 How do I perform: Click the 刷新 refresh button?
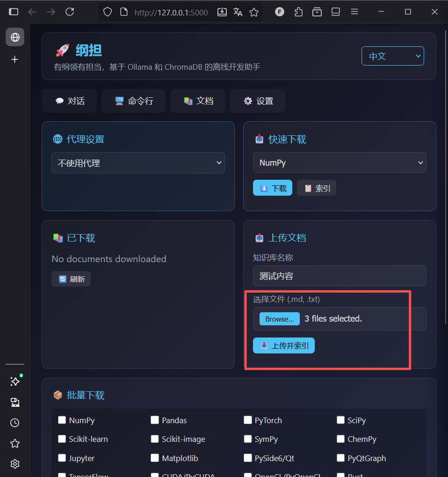pyautogui.click(x=71, y=279)
